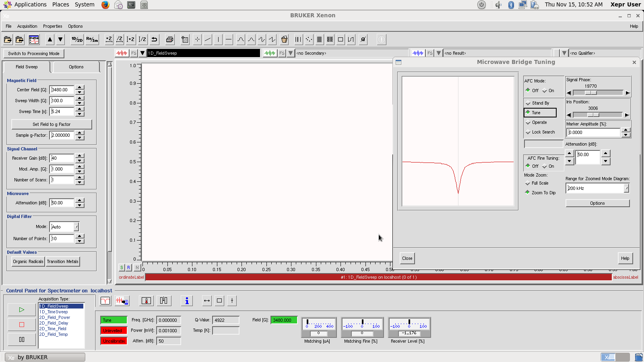
Task: Open the temperature controller thermometer icon
Action: [x=147, y=301]
